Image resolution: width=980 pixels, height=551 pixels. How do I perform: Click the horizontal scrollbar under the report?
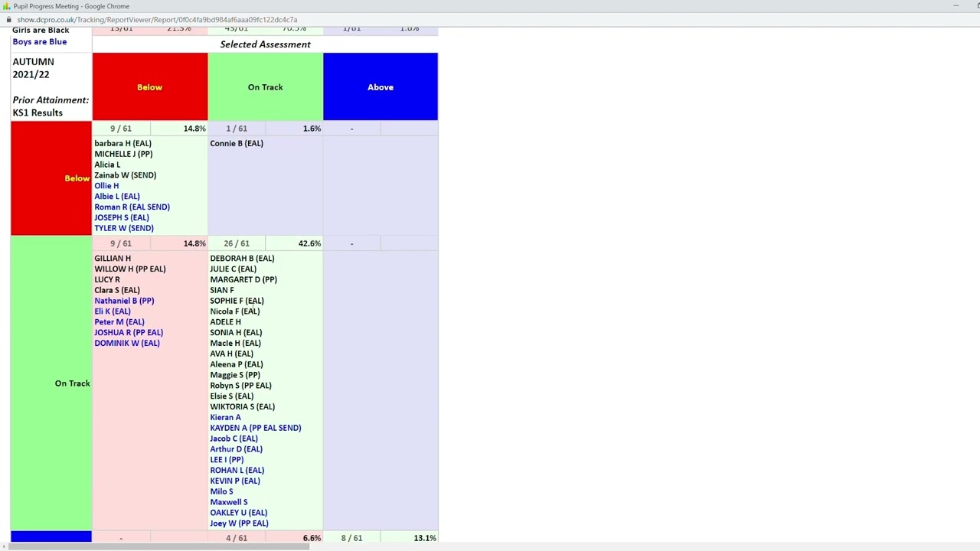(x=158, y=546)
